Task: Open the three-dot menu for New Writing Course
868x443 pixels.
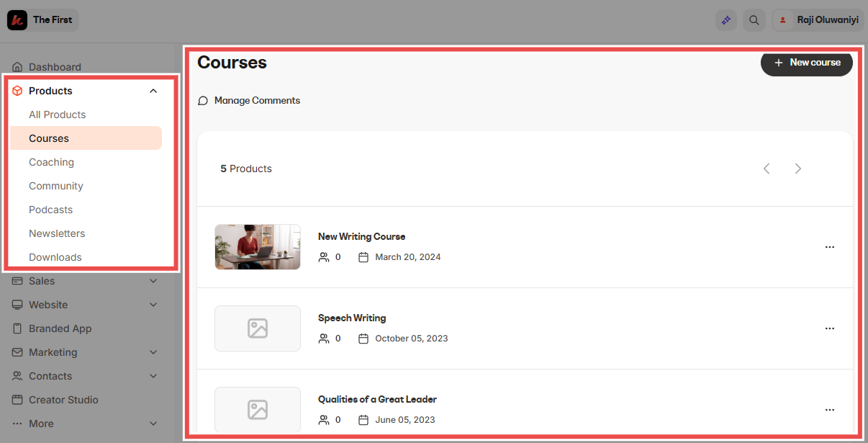Action: 830,247
